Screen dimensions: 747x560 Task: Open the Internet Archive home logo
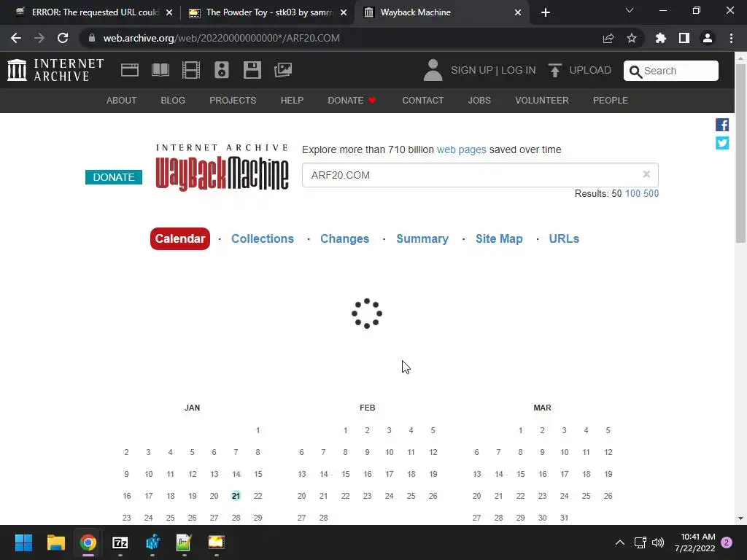click(x=55, y=70)
